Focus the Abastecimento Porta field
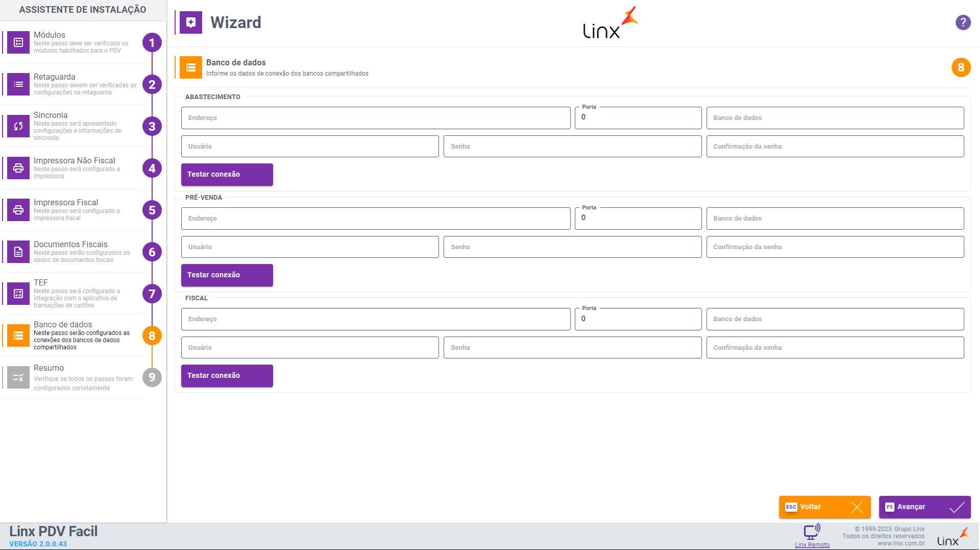980x550 pixels. 638,118
